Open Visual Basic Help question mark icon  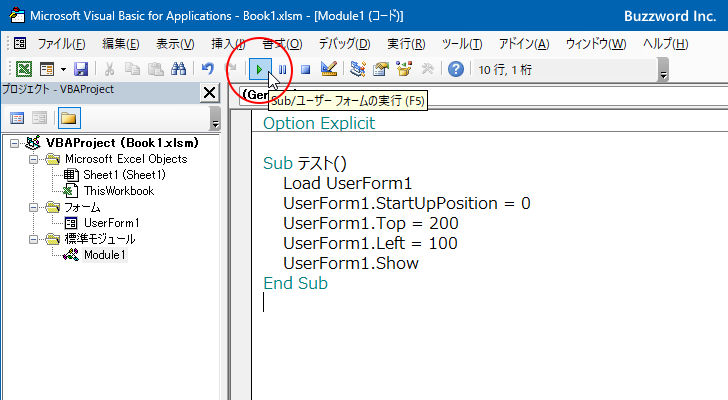click(x=456, y=70)
